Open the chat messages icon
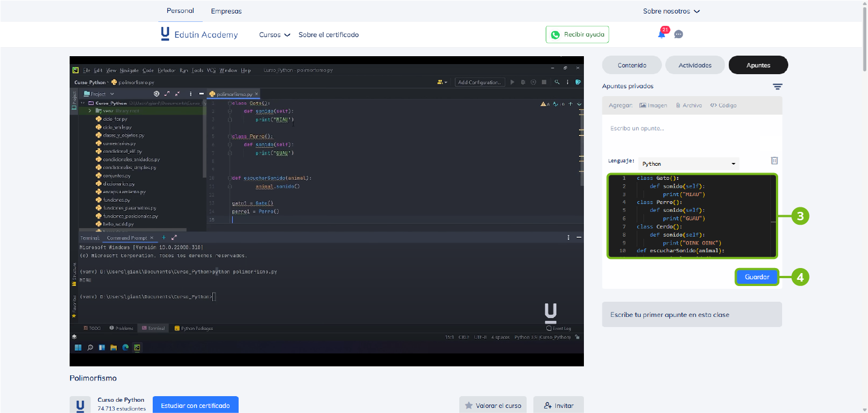The height and width of the screenshot is (413, 868). point(678,34)
